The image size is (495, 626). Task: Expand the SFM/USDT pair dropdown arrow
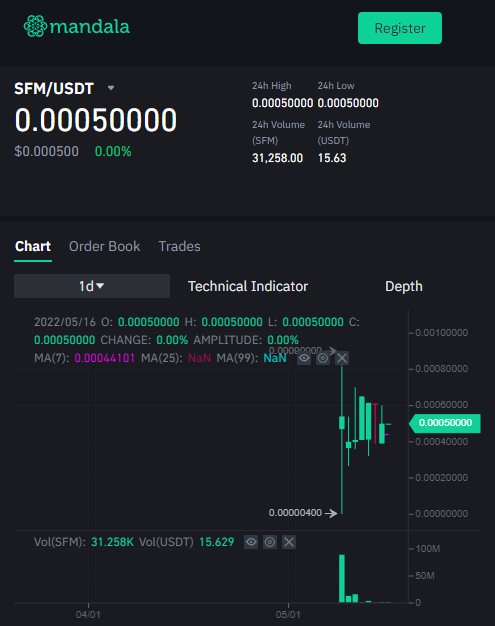point(111,88)
